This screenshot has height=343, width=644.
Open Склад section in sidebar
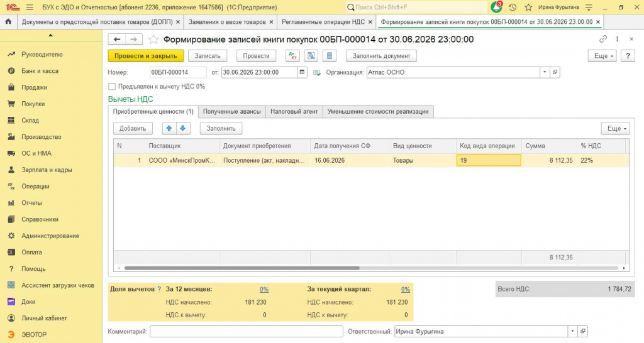click(x=30, y=120)
